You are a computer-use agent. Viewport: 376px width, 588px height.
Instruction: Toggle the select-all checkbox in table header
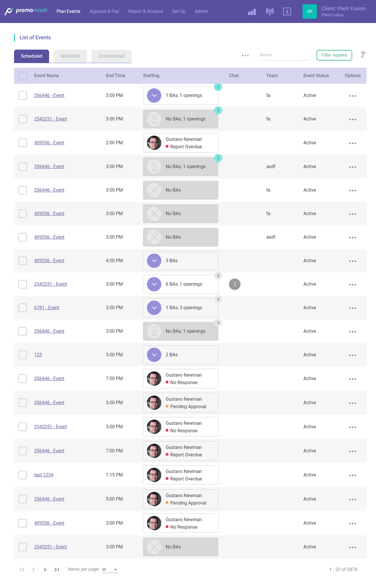point(23,76)
